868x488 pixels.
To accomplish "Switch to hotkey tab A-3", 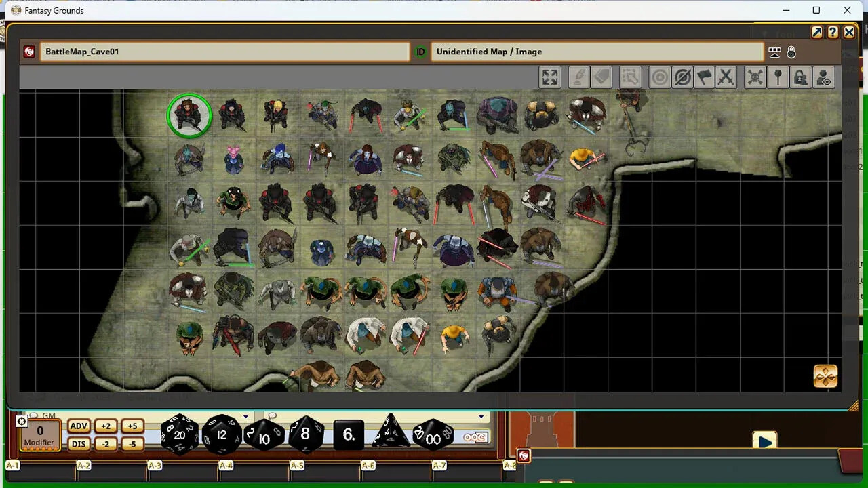I will (154, 466).
